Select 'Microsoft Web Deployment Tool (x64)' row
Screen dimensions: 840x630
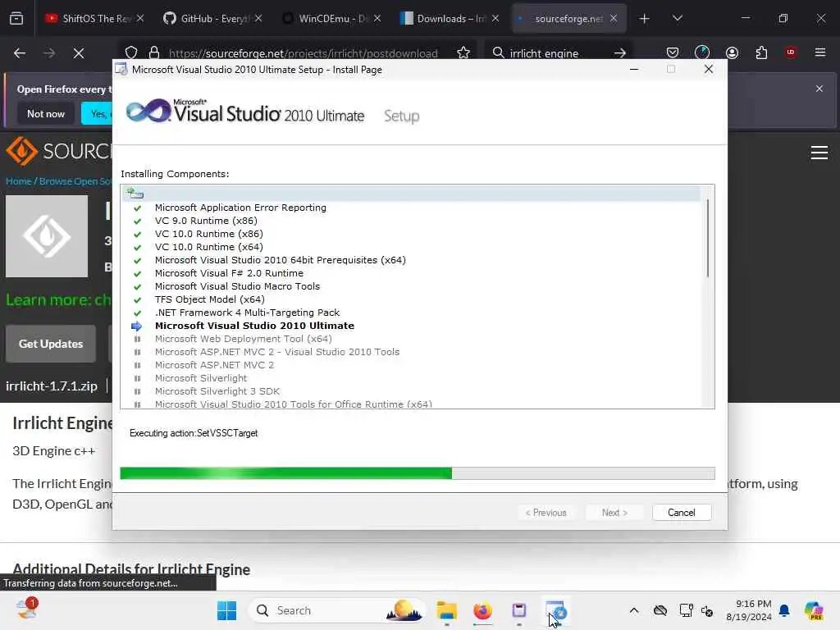click(243, 339)
